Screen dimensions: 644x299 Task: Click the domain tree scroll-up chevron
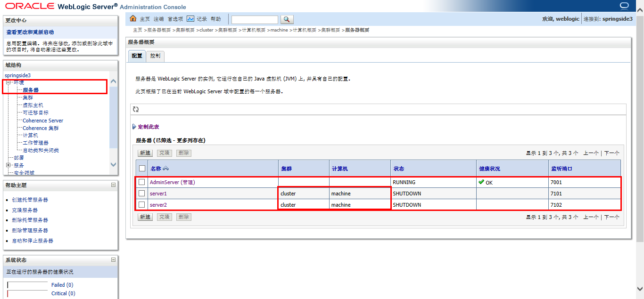[113, 81]
